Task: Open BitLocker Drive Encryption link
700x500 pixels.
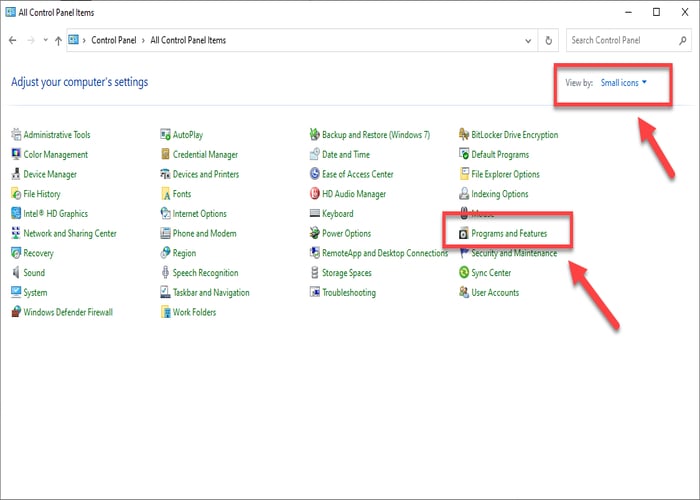Action: click(515, 135)
